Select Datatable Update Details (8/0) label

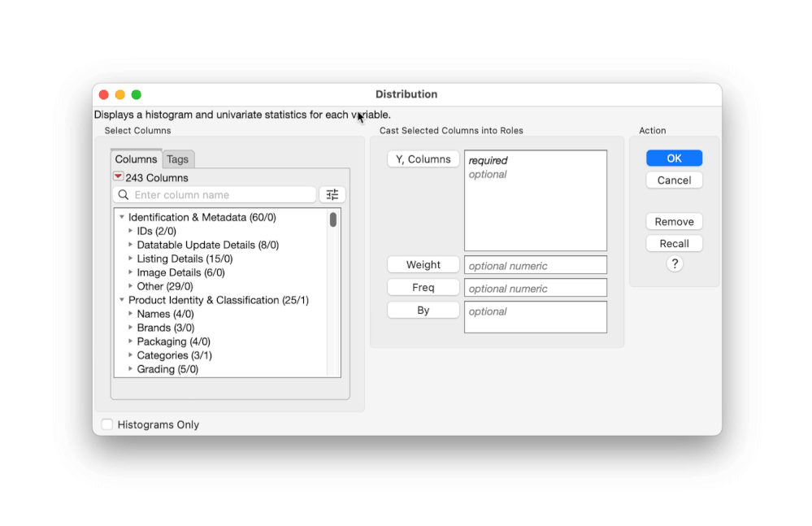tap(207, 245)
